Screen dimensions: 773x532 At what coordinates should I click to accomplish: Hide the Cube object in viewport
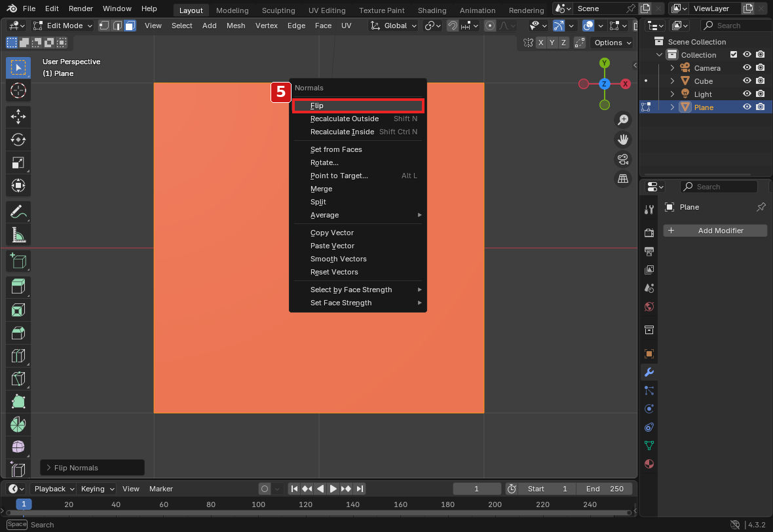click(x=747, y=81)
